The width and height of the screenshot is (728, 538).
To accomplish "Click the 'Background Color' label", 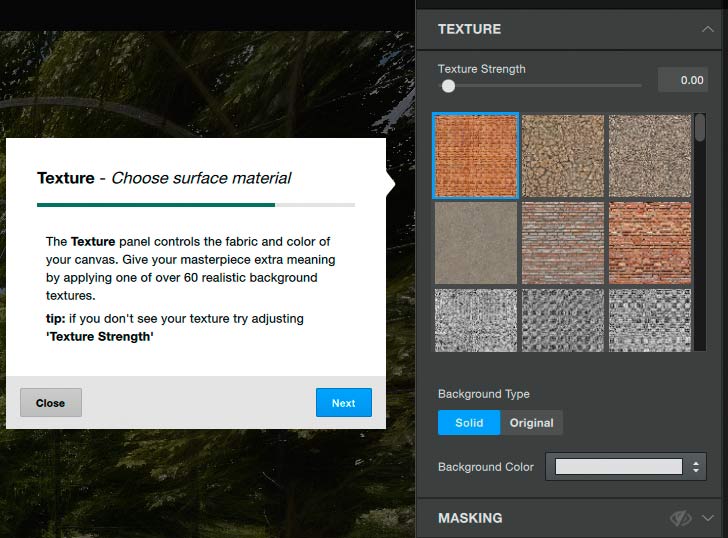I will [x=486, y=467].
